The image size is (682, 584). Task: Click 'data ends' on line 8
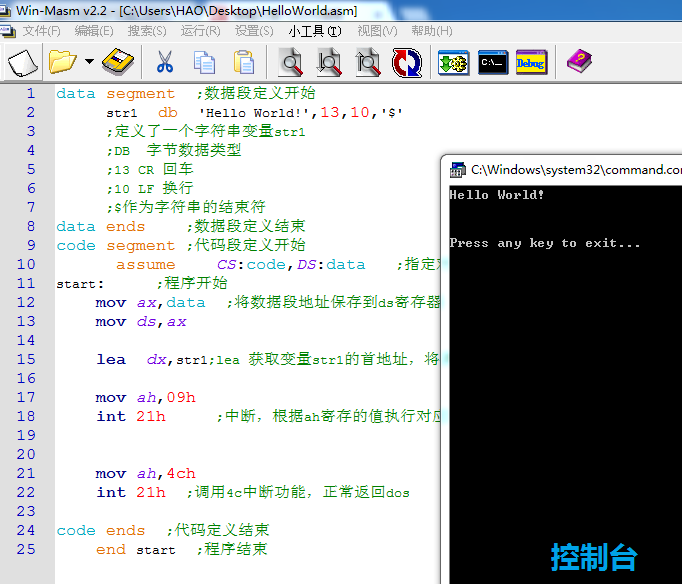[x=101, y=227]
